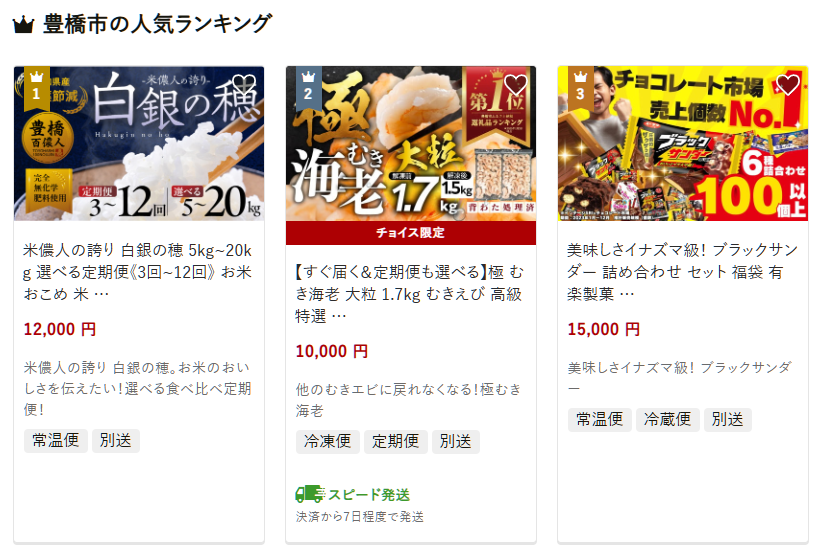Select the 冷凍便 tag on the shrimp item
The width and height of the screenshot is (822, 556).
[x=328, y=442]
